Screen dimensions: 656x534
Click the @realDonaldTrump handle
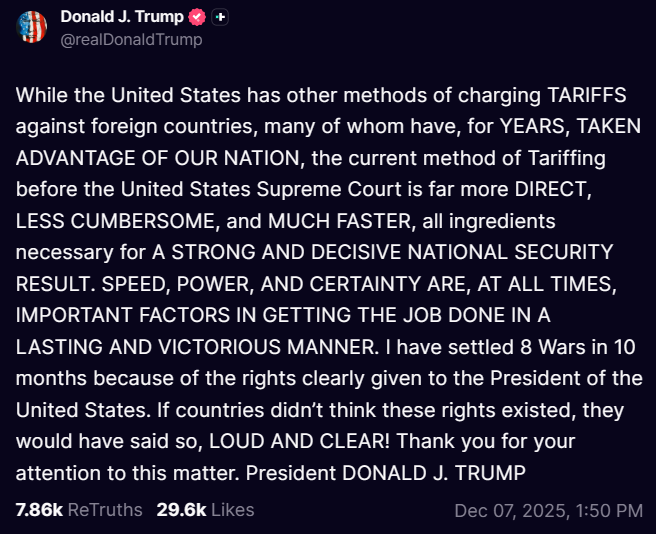click(131, 39)
